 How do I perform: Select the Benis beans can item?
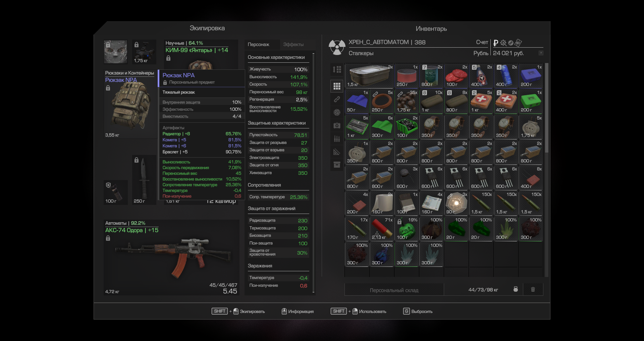(431, 76)
